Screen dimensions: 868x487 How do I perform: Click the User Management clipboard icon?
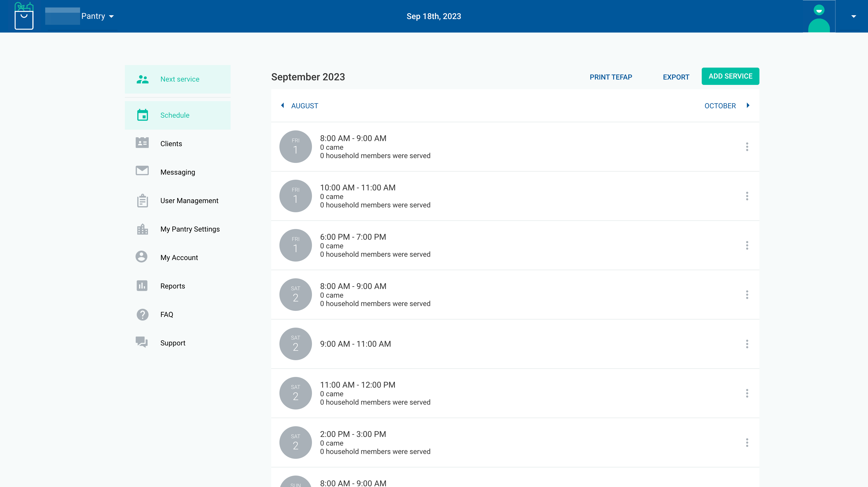point(143,201)
